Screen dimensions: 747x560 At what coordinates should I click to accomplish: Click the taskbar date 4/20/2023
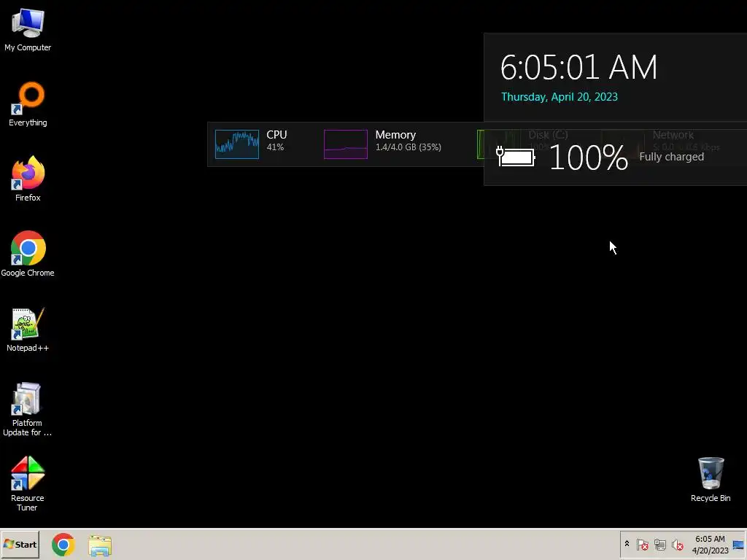[x=710, y=551]
